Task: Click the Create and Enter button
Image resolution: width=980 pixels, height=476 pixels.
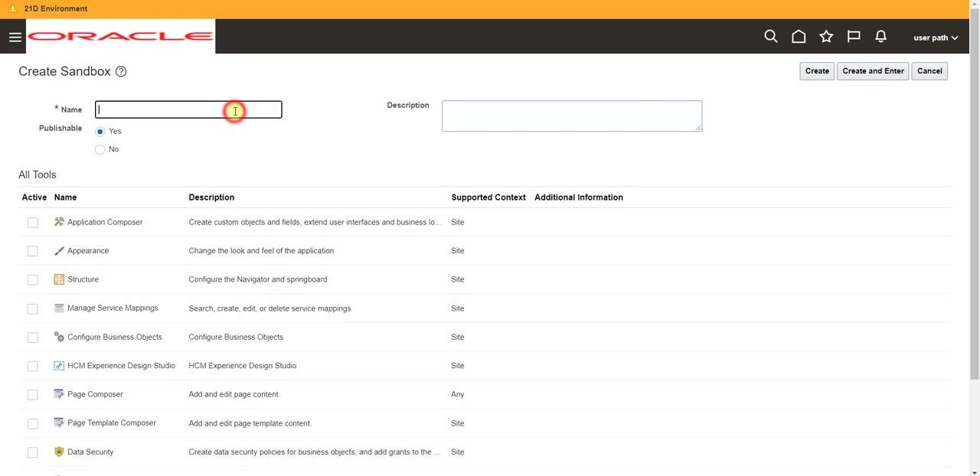Action: point(873,71)
